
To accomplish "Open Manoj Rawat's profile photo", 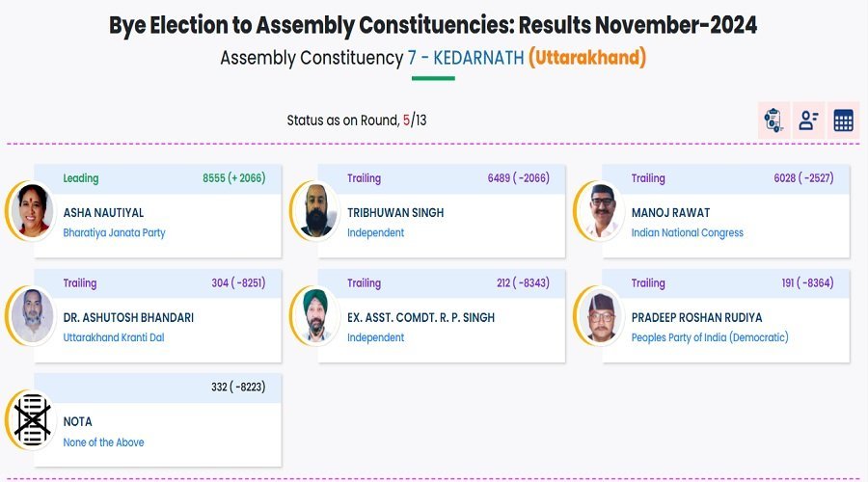I will (x=601, y=210).
